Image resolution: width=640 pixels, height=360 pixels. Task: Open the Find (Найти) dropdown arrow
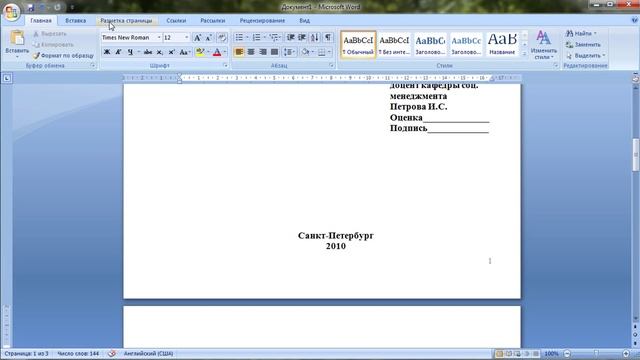click(x=595, y=33)
